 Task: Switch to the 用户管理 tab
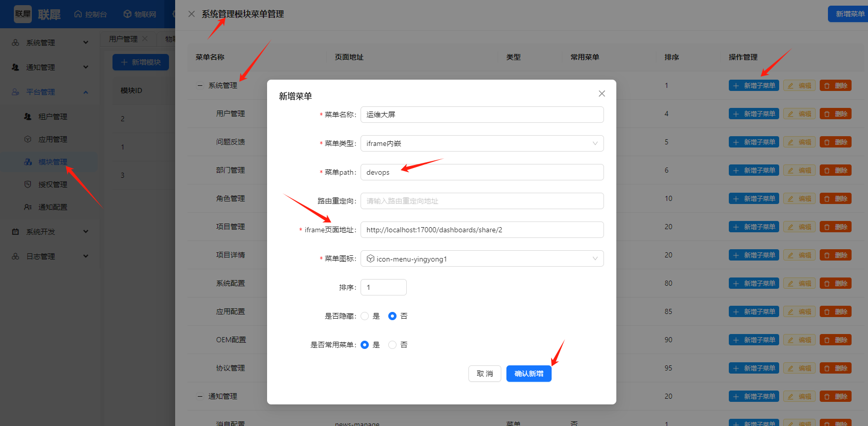click(123, 39)
